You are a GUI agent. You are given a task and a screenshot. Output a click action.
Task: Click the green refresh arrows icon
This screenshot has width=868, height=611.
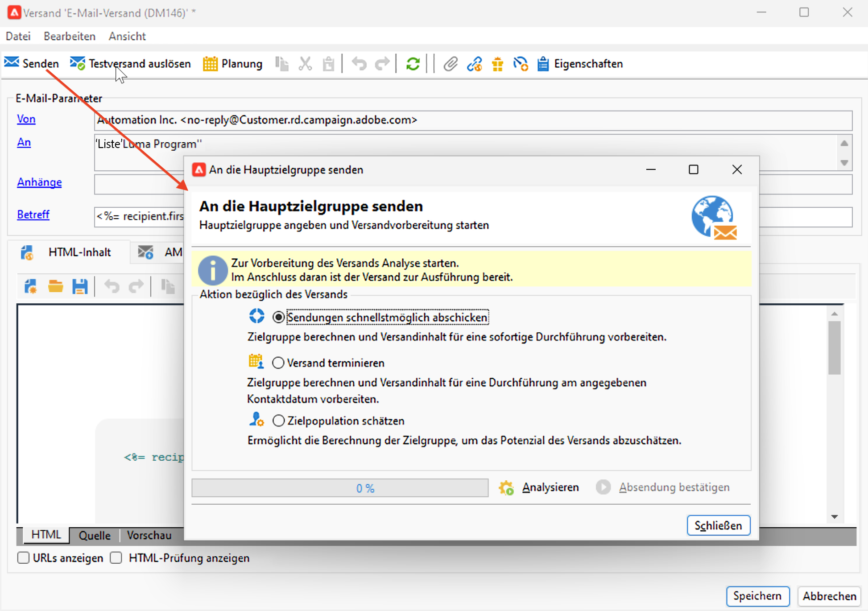[x=413, y=64]
